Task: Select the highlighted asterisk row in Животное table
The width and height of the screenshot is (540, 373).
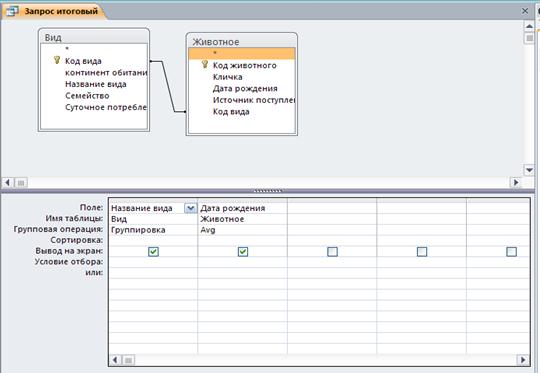Action: pyautogui.click(x=242, y=53)
